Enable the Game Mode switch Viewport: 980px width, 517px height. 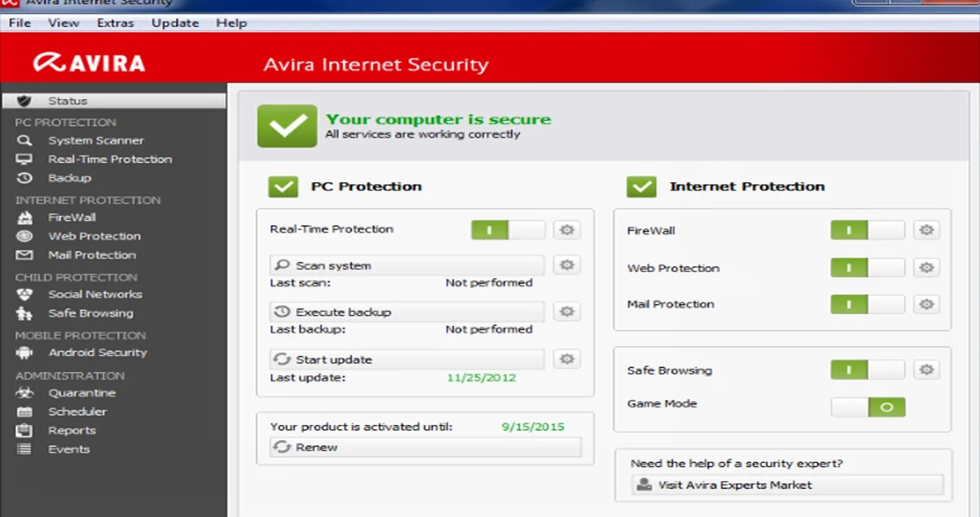pos(868,407)
